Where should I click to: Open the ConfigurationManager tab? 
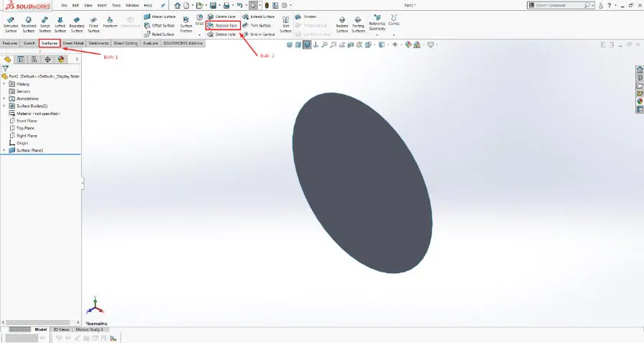pyautogui.click(x=34, y=60)
